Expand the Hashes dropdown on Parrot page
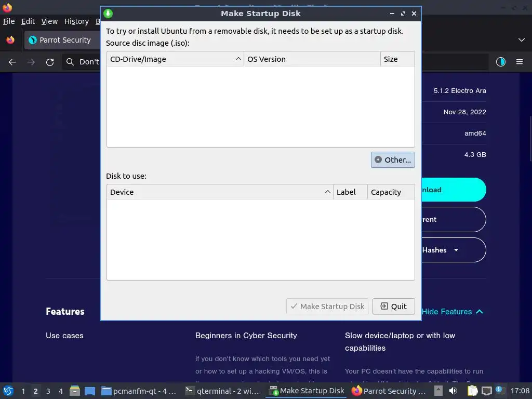The width and height of the screenshot is (532, 399). click(x=453, y=250)
